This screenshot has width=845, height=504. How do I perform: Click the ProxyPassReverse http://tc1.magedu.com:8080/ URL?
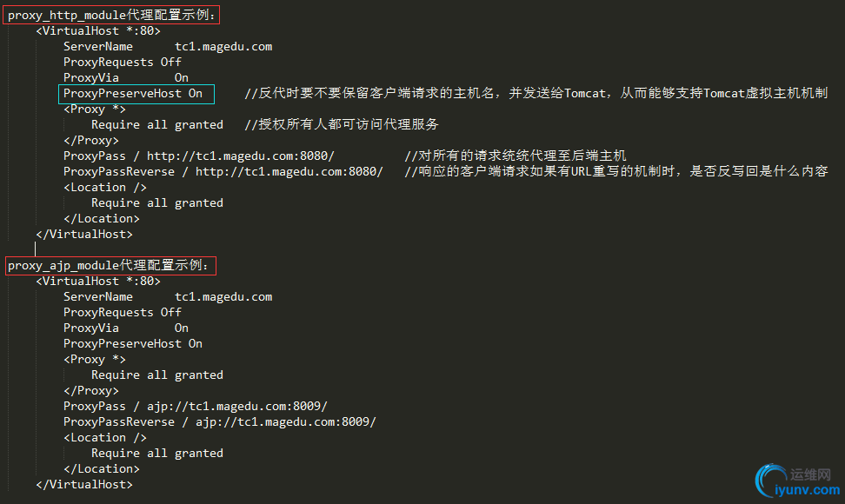coord(289,172)
